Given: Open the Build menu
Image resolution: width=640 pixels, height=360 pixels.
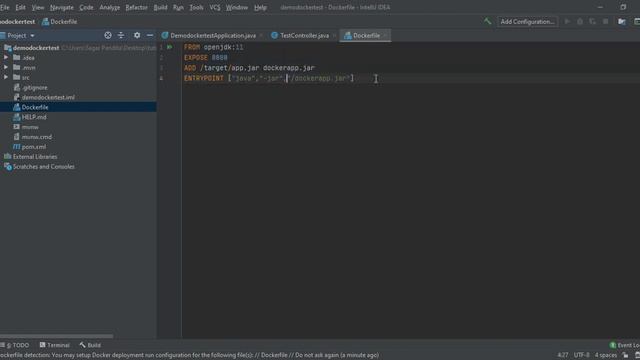Looking at the screenshot, I should coord(160,7).
